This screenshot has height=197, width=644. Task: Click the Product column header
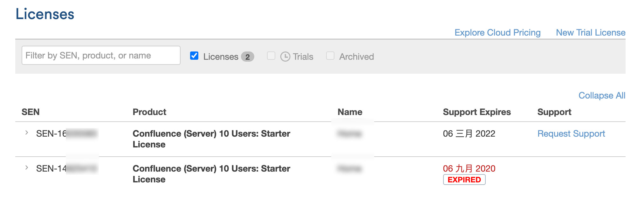[149, 112]
